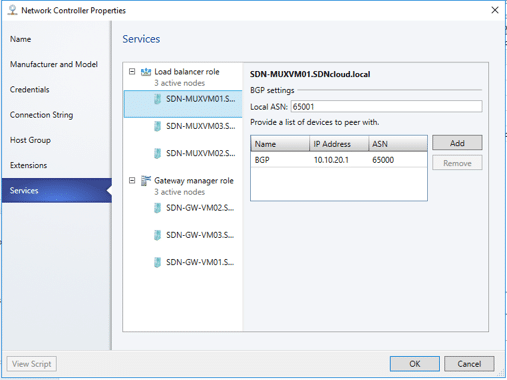Click the SDN-MUXVM01 server node icon
Screen dimensions: 507x380
[x=157, y=99]
